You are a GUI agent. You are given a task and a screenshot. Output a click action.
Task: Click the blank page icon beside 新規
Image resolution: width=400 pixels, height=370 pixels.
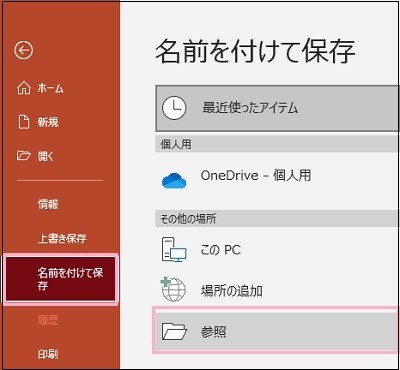[24, 122]
